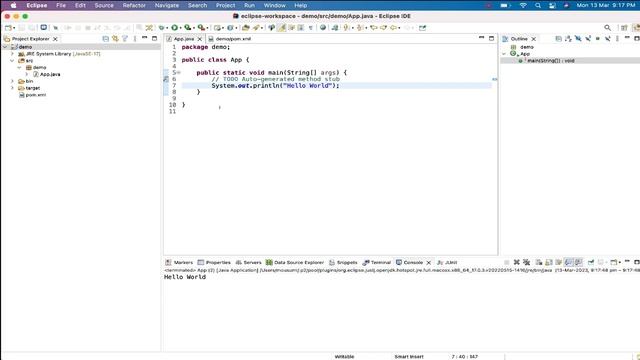640x360 pixels.
Task: Open the Navigate menu
Action: coord(167,5)
